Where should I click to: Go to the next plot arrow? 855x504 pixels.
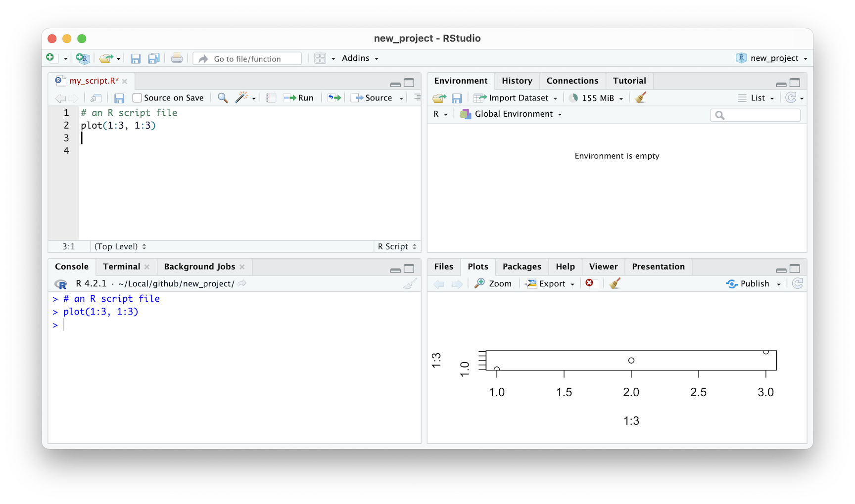458,284
